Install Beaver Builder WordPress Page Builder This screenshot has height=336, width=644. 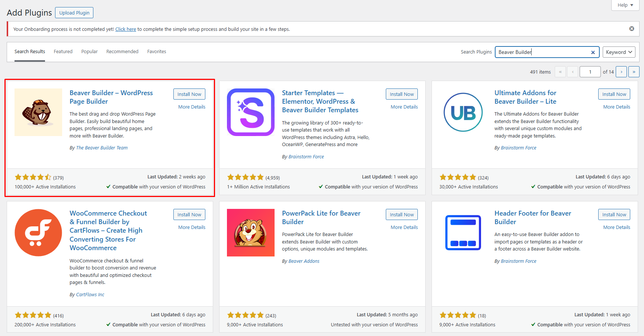point(189,94)
